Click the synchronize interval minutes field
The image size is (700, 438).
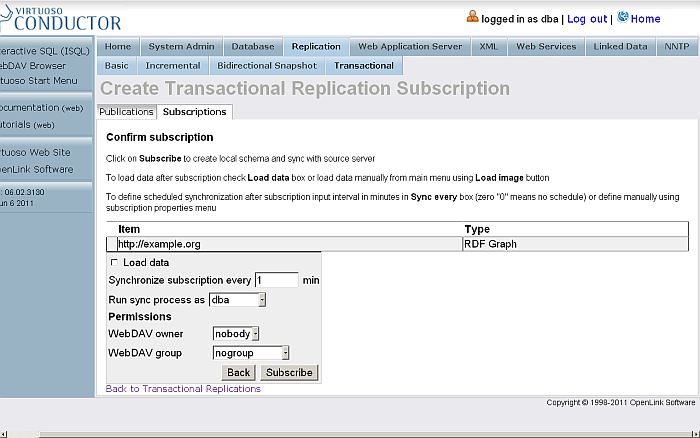[x=276, y=280]
